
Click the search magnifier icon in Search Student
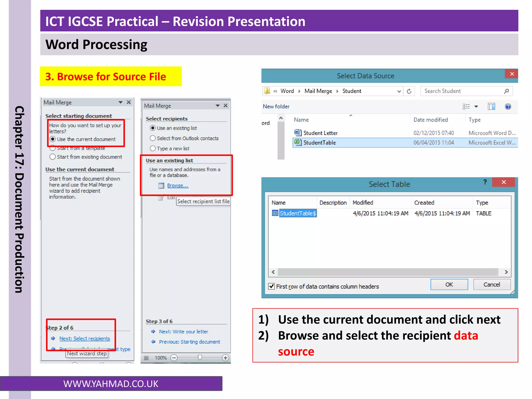(506, 91)
